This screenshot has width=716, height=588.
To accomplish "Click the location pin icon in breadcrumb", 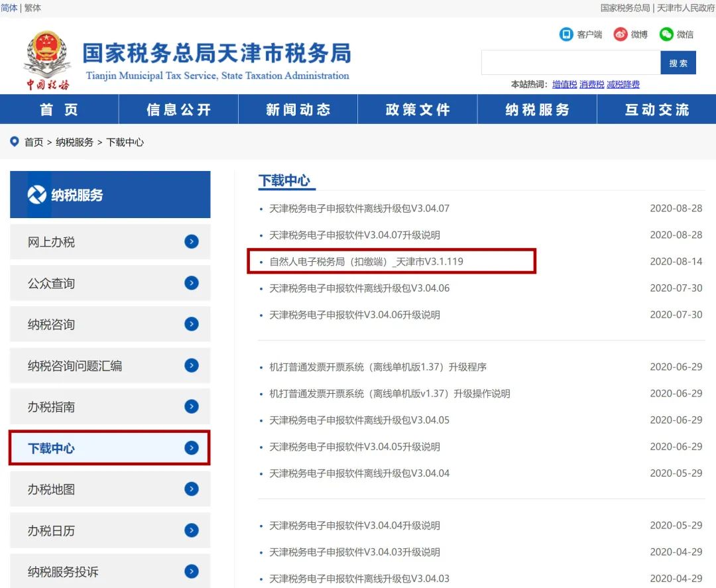I will [15, 141].
